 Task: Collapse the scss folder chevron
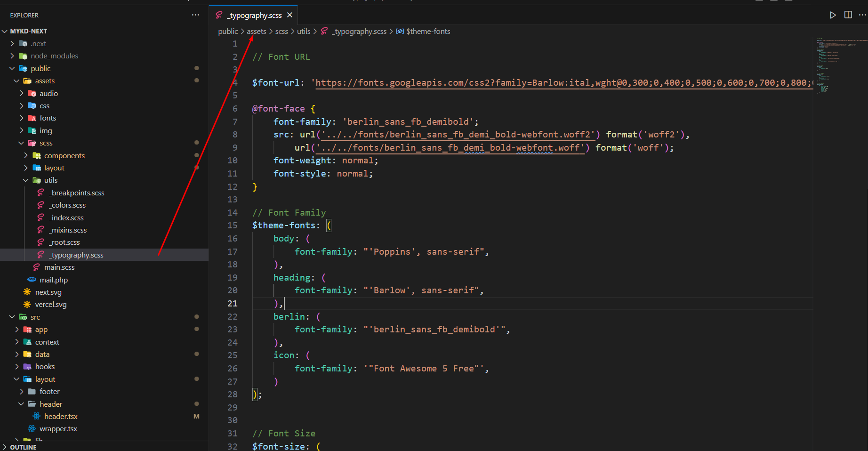tap(21, 143)
